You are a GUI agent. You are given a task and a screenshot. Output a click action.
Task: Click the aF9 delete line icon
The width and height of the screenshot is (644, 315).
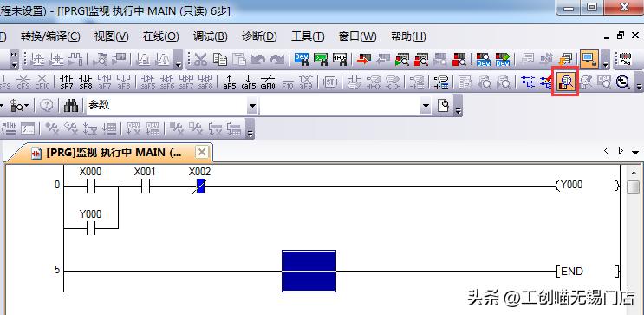click(x=306, y=82)
